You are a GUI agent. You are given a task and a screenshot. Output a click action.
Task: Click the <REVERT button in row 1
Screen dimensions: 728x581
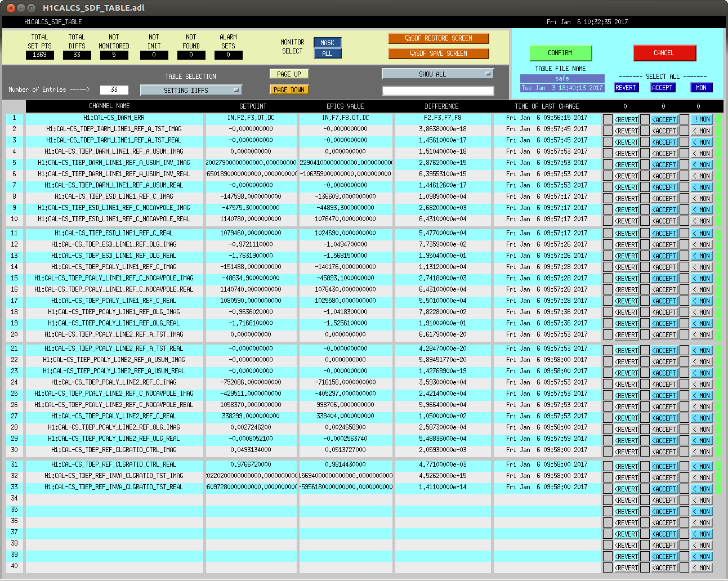626,119
